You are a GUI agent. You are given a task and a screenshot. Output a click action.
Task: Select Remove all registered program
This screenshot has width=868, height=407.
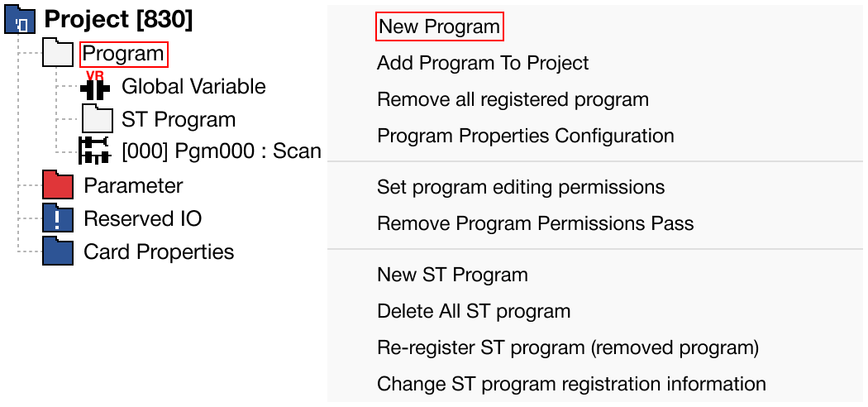pos(513,99)
